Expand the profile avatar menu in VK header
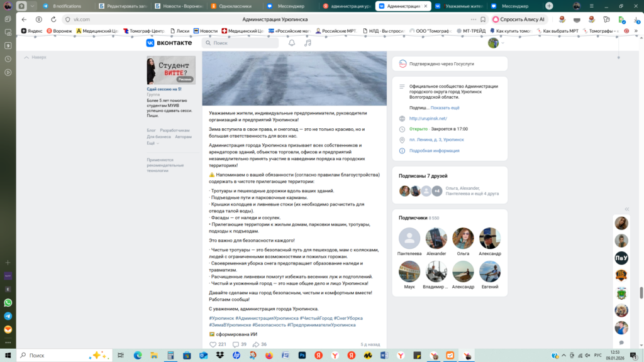 point(496,43)
